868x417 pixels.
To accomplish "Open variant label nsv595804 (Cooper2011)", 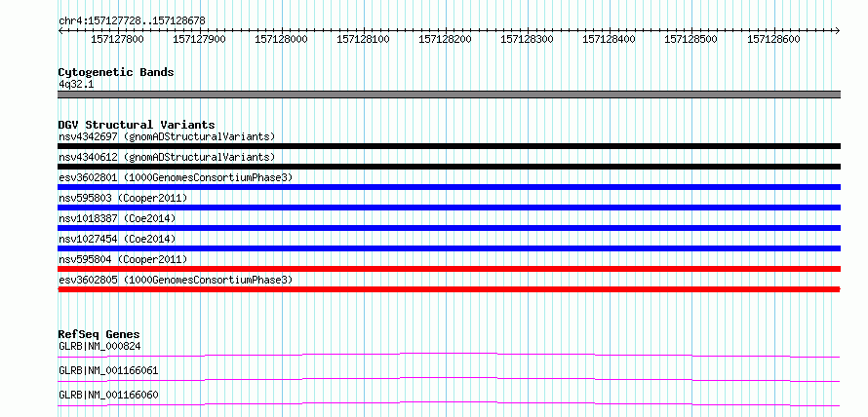I will pyautogui.click(x=123, y=259).
